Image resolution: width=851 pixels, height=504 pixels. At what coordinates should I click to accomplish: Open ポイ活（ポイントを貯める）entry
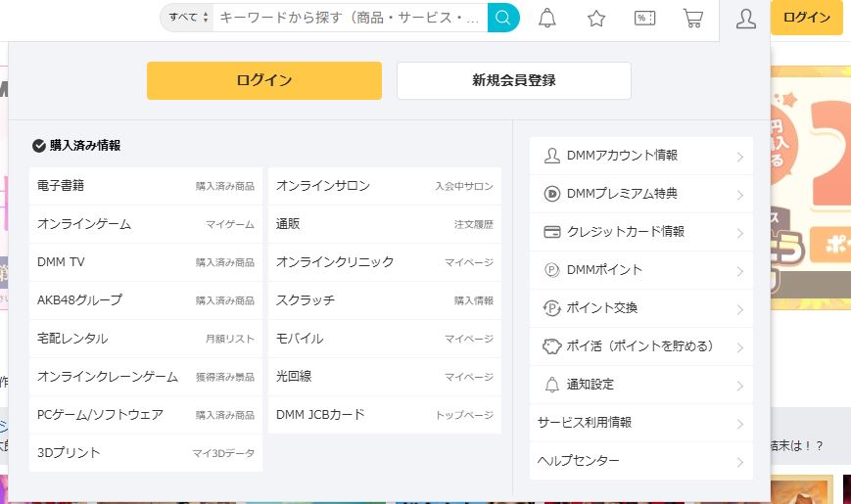pyautogui.click(x=640, y=346)
